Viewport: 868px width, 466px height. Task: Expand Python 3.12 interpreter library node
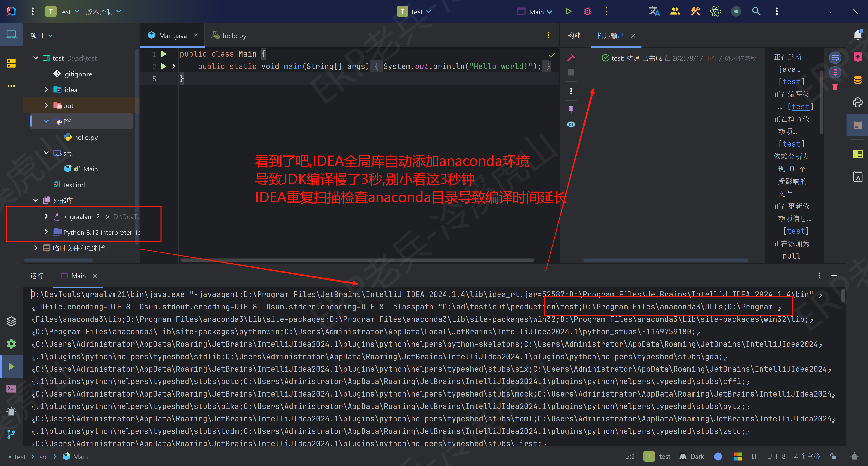(x=46, y=232)
